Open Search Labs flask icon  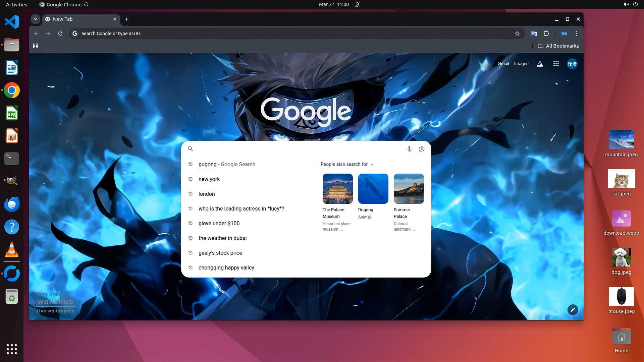coord(540,64)
